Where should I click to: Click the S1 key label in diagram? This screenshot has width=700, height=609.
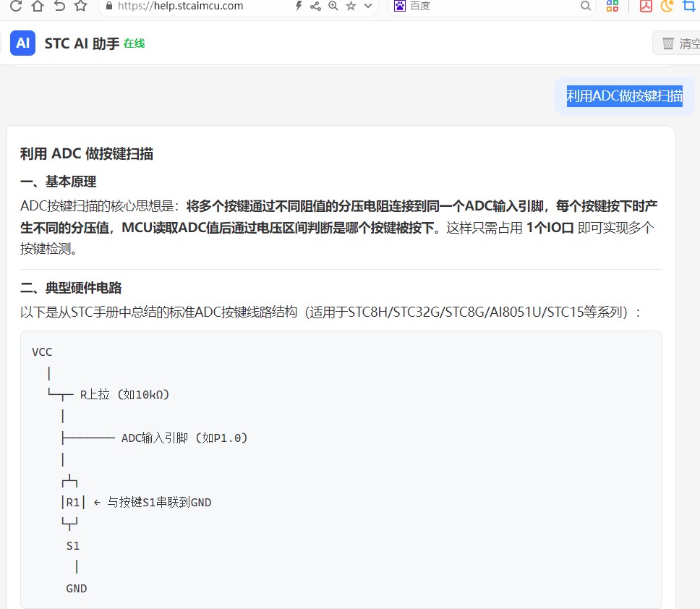coord(73,545)
